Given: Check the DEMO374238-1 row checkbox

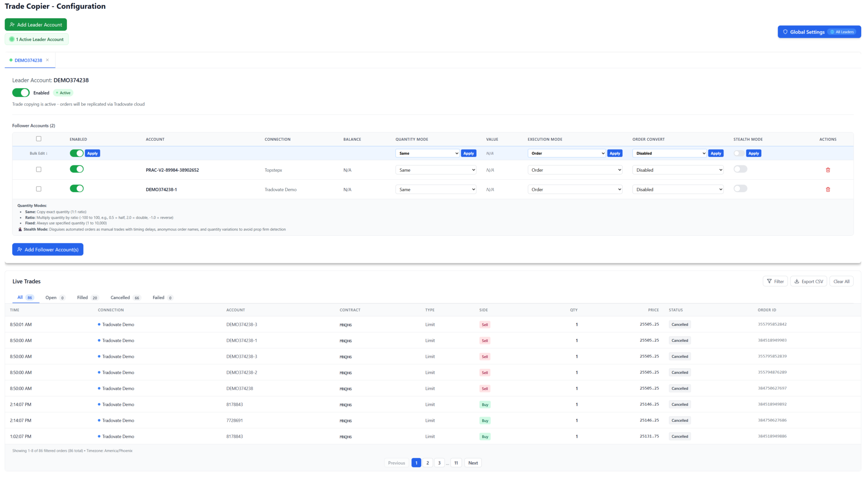Looking at the screenshot, I should pos(39,189).
